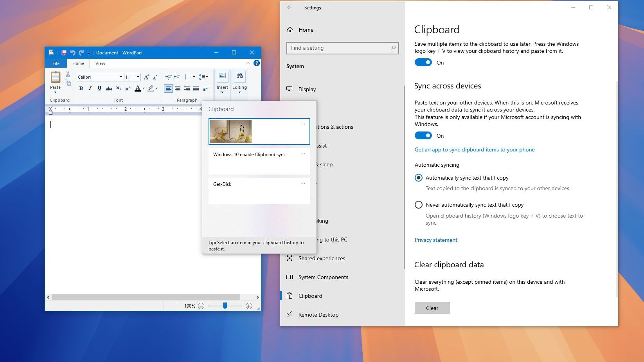644x362 pixels.
Task: Underline text using the U icon
Action: (x=99, y=88)
